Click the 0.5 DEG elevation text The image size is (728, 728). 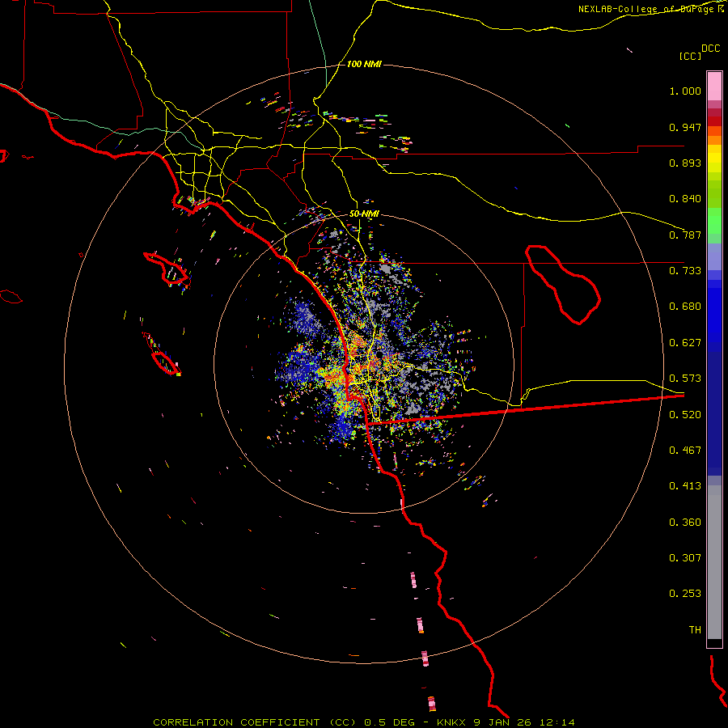[388, 722]
